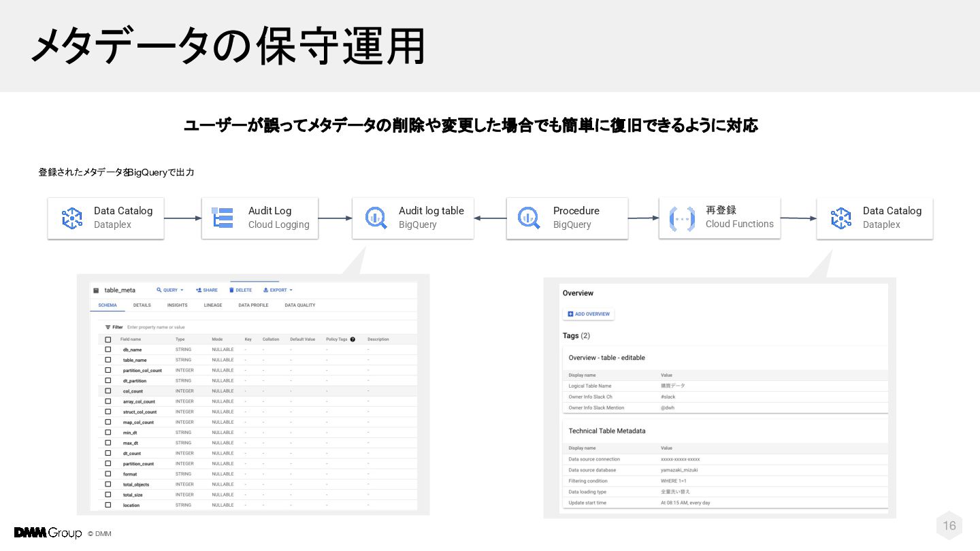Click the Technical Table Metadata tag heading
This screenshot has width=980, height=551.
tap(607, 431)
